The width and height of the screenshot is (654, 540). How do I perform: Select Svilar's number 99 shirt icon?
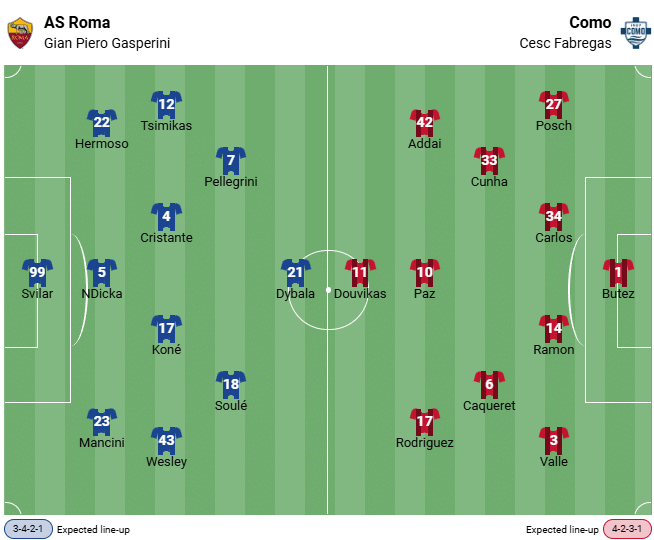[38, 272]
